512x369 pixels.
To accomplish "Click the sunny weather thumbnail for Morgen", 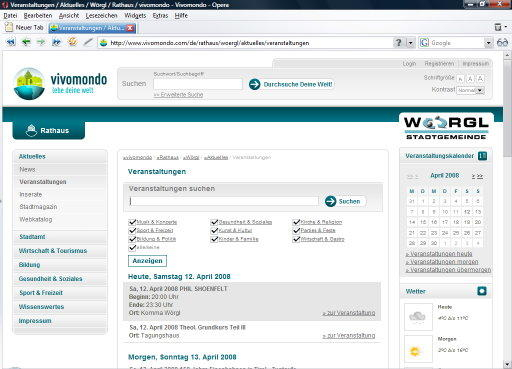I will click(418, 349).
